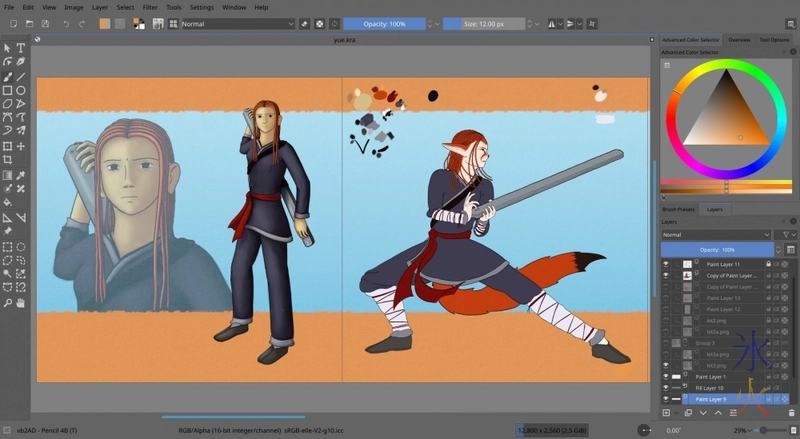Switch to the Tool Options tab
This screenshot has height=439, width=800.
point(774,39)
